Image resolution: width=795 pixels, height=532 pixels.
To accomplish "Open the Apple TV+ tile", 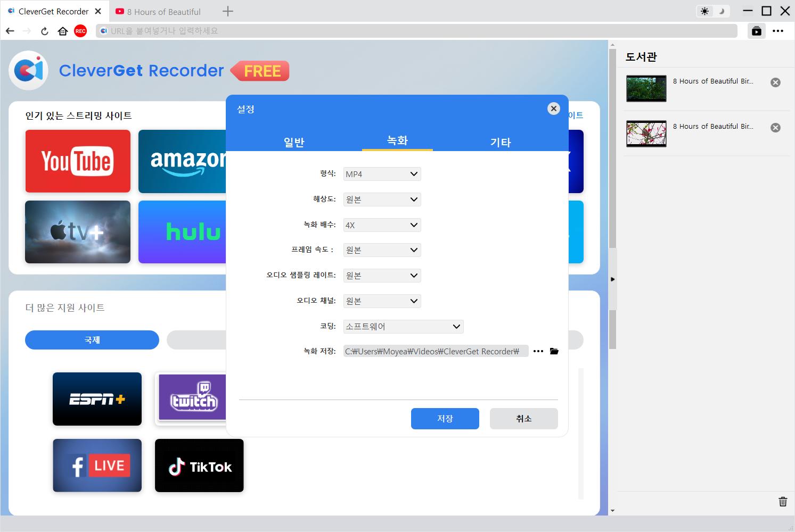I will pos(78,232).
